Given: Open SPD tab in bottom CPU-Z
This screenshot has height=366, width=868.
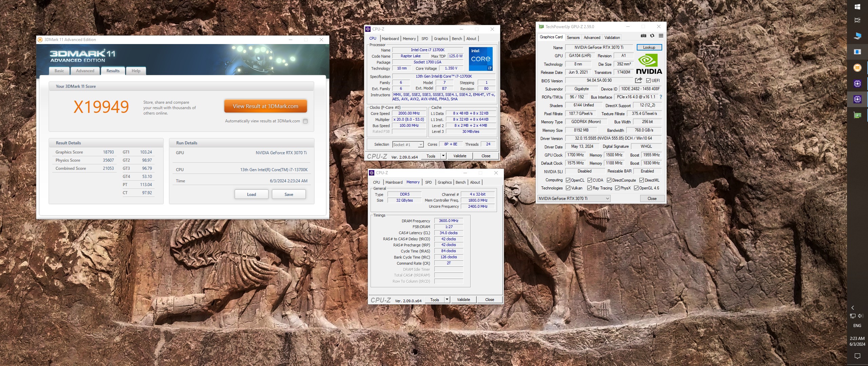Looking at the screenshot, I should pos(429,182).
